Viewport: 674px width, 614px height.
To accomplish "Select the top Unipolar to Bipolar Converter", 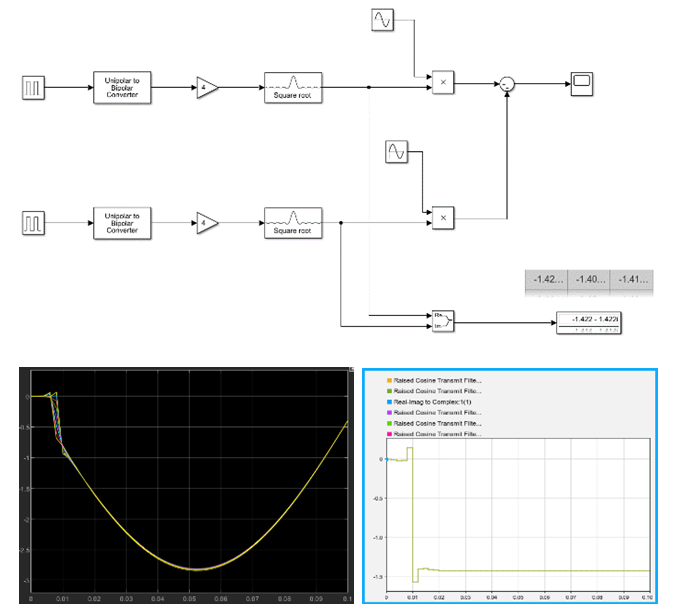I will [121, 88].
